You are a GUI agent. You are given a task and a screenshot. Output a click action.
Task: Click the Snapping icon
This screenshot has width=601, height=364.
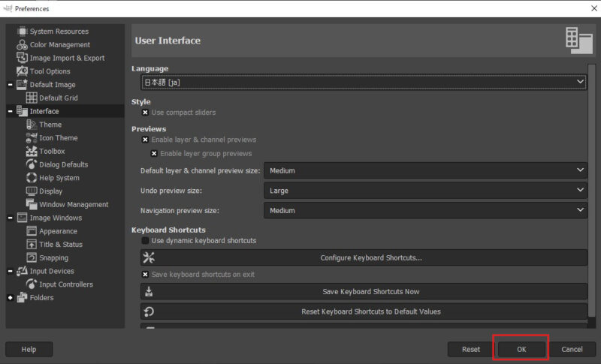click(32, 257)
